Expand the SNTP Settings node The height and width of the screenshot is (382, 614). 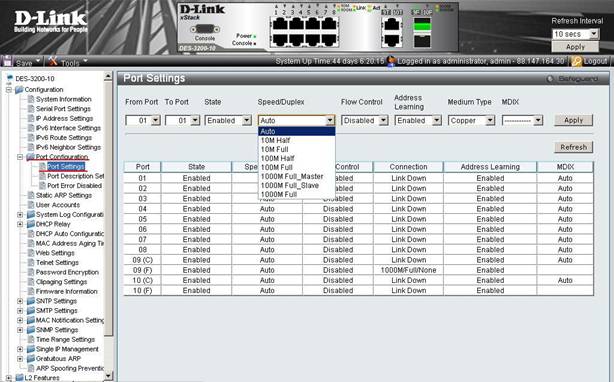[20, 301]
